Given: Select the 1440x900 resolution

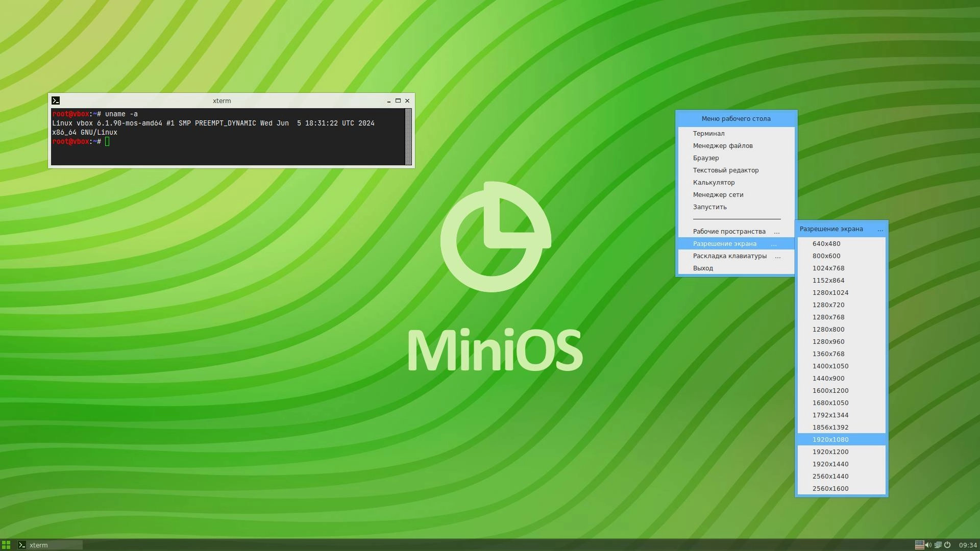Looking at the screenshot, I should (x=841, y=379).
